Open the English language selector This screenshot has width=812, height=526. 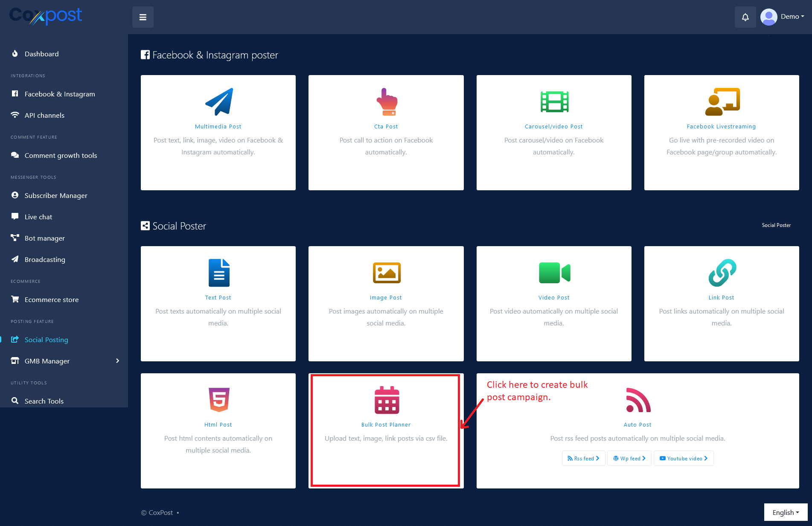point(785,512)
